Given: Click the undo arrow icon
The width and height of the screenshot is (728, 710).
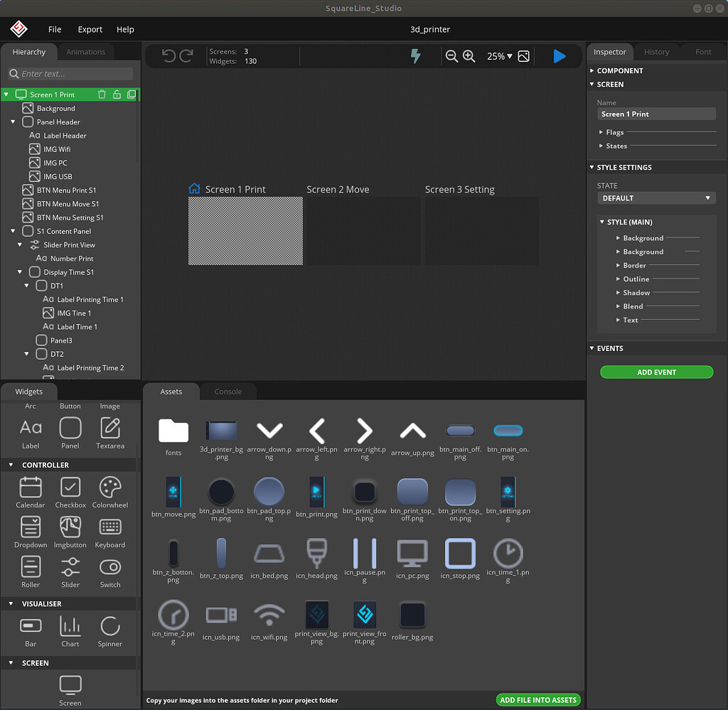Looking at the screenshot, I should 169,55.
